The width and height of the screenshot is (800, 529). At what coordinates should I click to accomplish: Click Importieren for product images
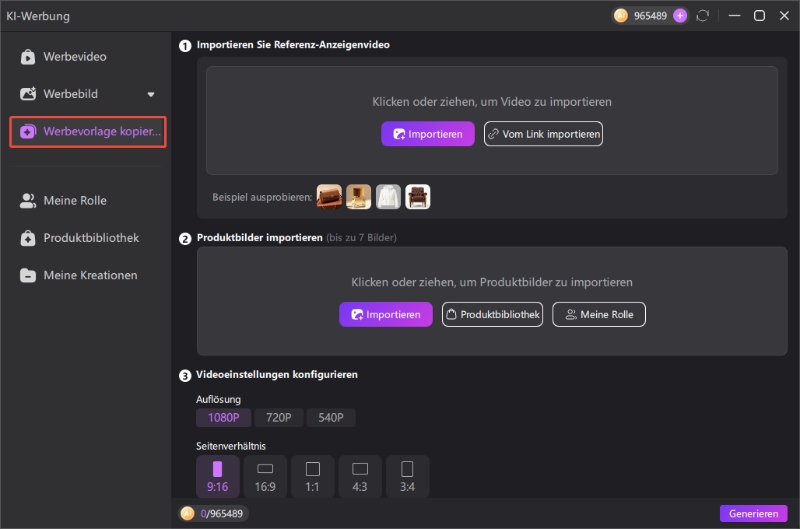pos(386,314)
